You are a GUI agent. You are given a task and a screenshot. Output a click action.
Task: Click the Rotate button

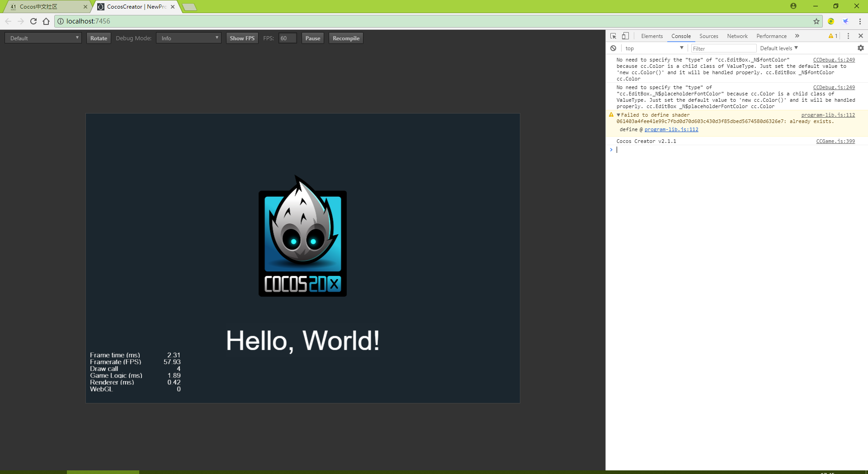point(99,38)
